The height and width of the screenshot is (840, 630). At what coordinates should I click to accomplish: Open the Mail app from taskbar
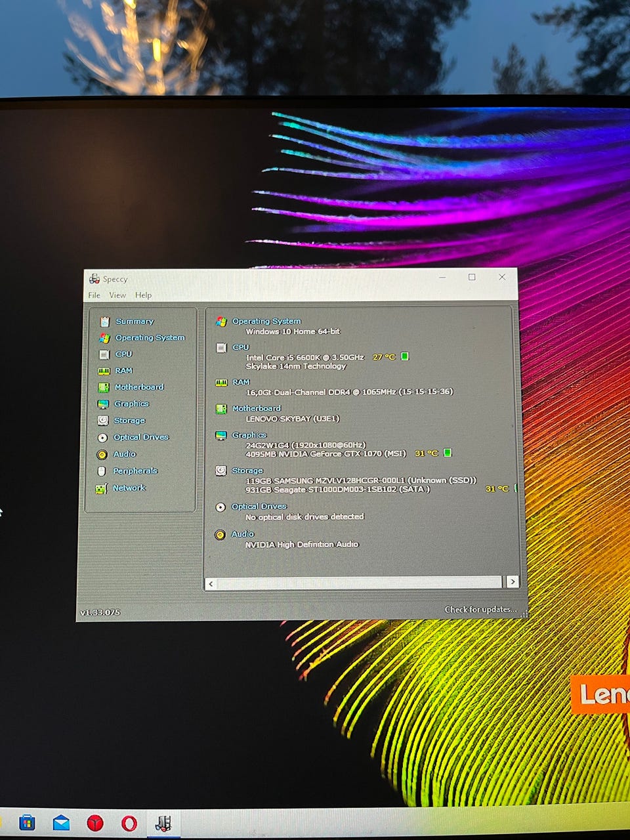pyautogui.click(x=61, y=822)
